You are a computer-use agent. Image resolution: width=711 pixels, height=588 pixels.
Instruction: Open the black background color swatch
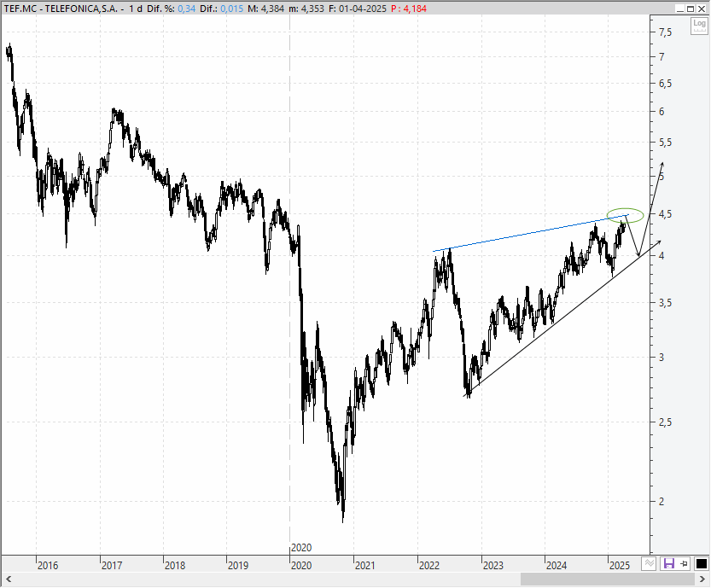point(701,563)
